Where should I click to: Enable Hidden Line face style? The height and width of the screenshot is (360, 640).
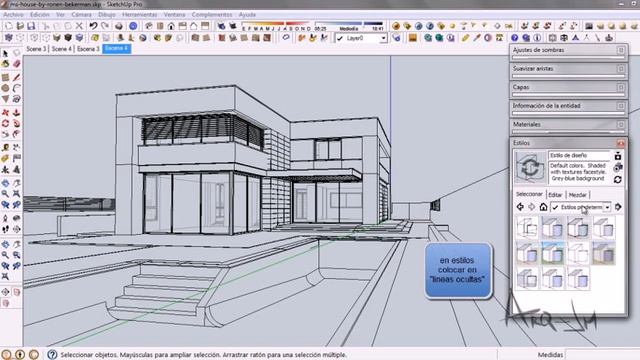click(46, 38)
